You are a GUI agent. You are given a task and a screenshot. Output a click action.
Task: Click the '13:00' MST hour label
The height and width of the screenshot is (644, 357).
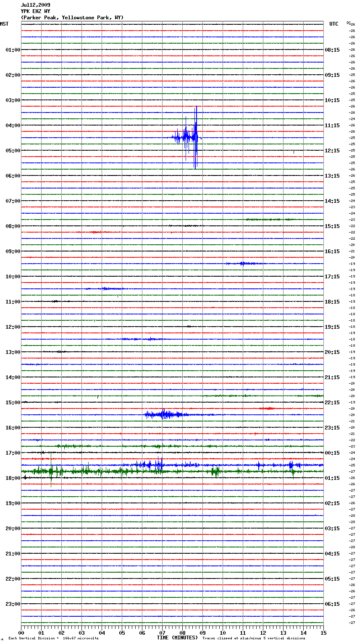pos(13,352)
